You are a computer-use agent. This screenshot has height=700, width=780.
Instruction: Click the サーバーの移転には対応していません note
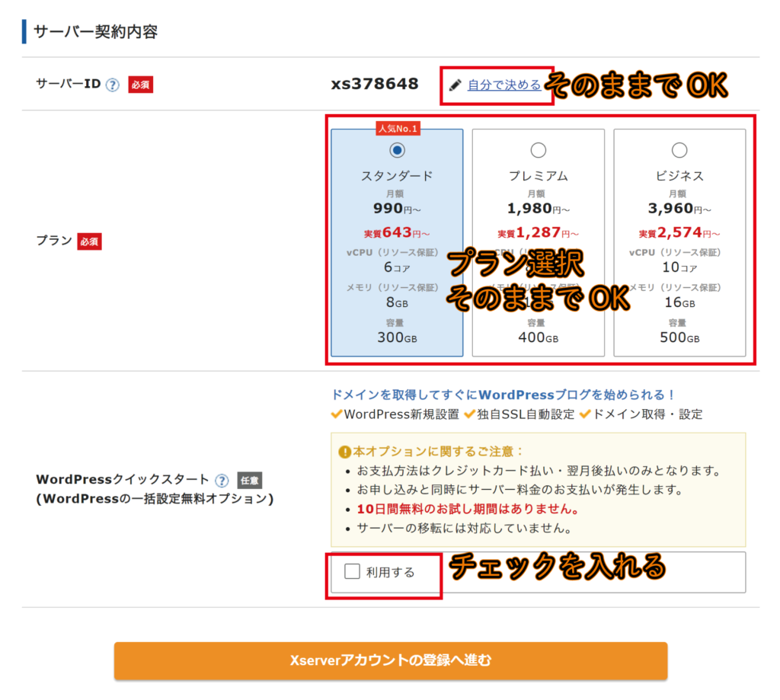[464, 528]
